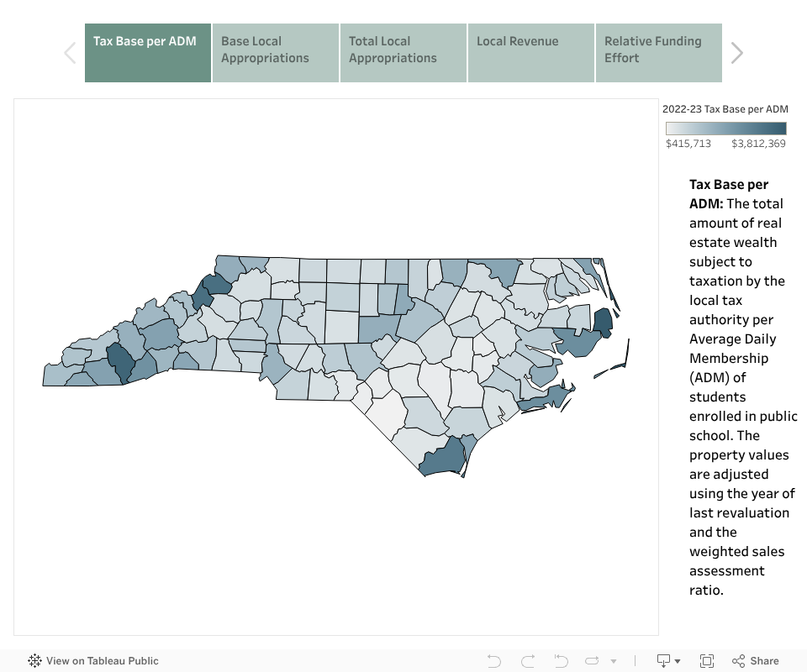Viewport: 807px width, 672px height.
Task: Select the Tax Base per ADM tab
Action: click(148, 52)
